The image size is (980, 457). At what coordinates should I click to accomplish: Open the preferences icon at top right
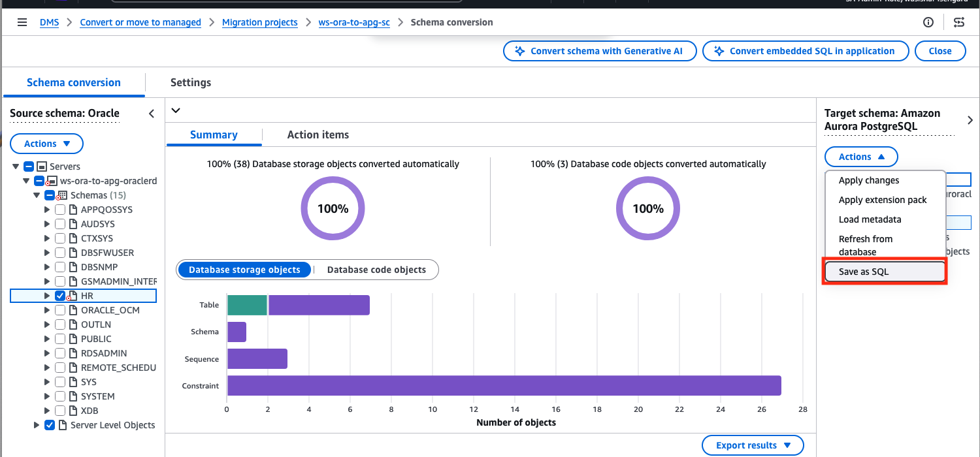[x=959, y=22]
